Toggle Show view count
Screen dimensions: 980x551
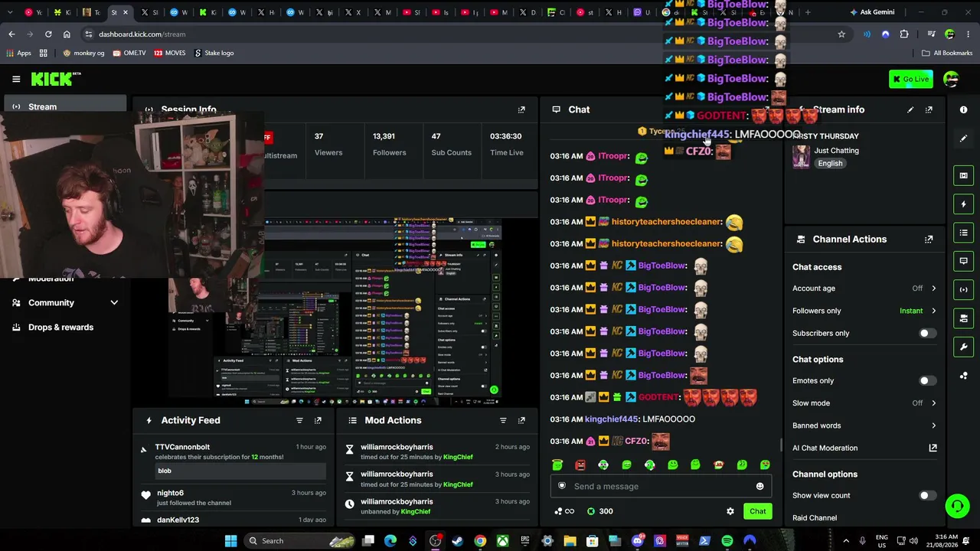tap(927, 495)
